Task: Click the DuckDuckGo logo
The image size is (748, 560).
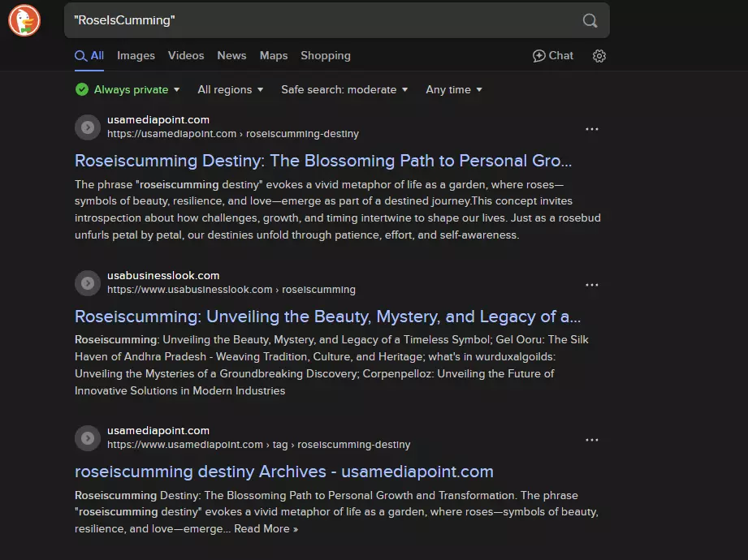Action: pyautogui.click(x=24, y=20)
